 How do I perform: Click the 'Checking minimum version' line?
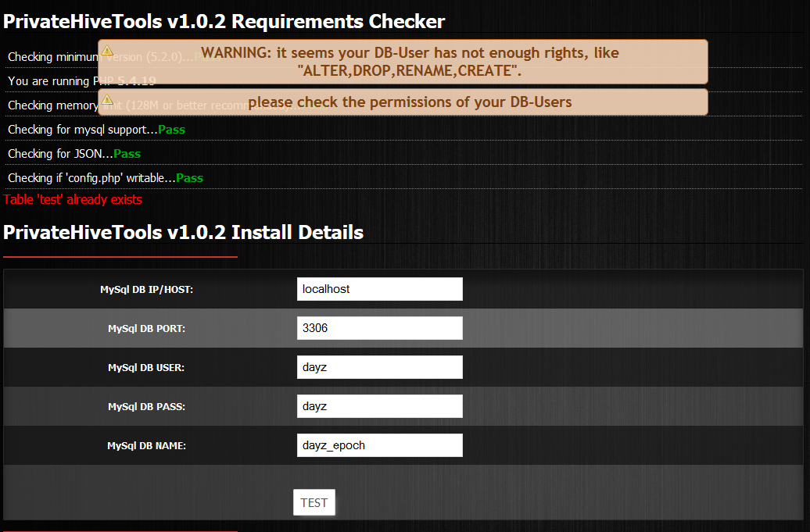113,57
